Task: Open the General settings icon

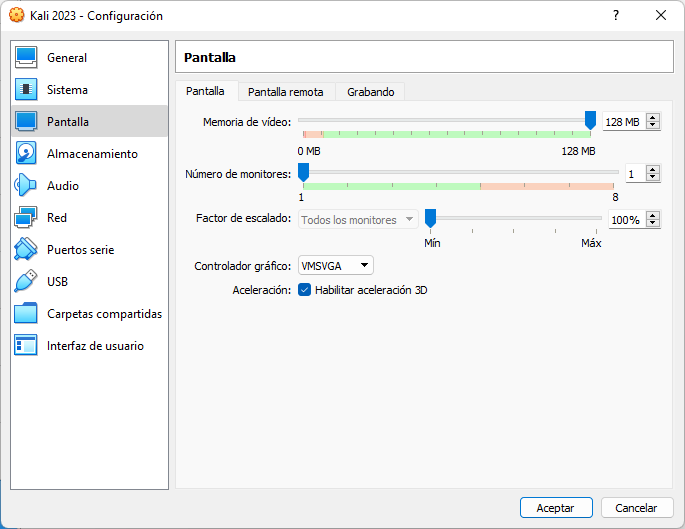Action: 26,58
